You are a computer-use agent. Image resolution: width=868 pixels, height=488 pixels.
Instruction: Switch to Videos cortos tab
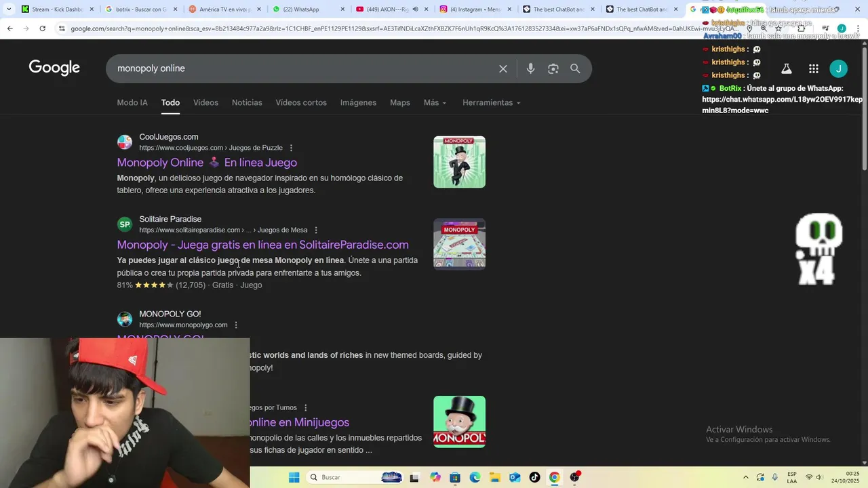pyautogui.click(x=301, y=102)
